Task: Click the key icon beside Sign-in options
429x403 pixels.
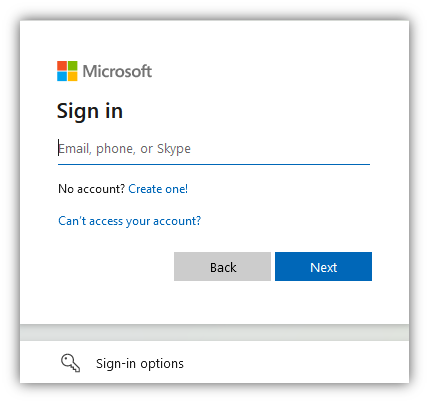Action: click(x=70, y=363)
